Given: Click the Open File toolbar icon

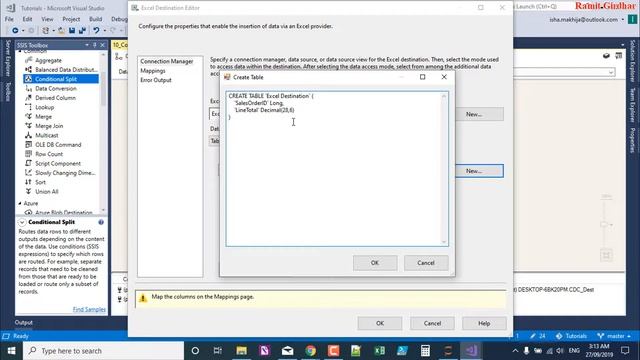Looking at the screenshot, I should 61,31.
